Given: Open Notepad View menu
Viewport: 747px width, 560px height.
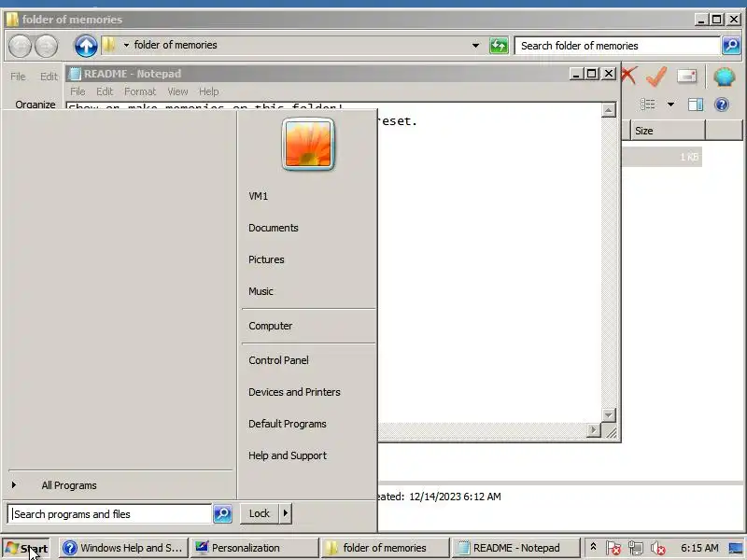Looking at the screenshot, I should pos(177,91).
